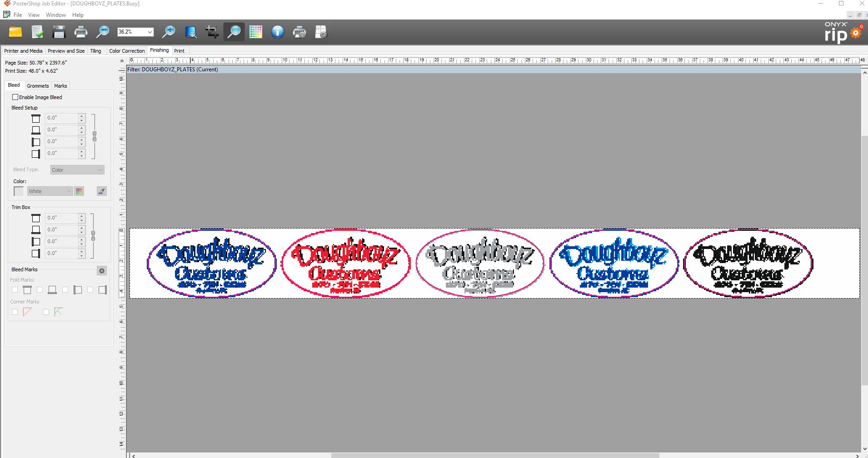
Task: Click the bleed Color swatch box
Action: pyautogui.click(x=19, y=191)
